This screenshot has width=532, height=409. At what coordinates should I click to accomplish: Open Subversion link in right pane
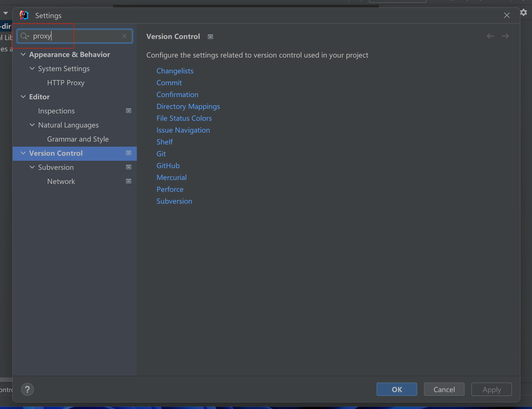[x=174, y=201]
